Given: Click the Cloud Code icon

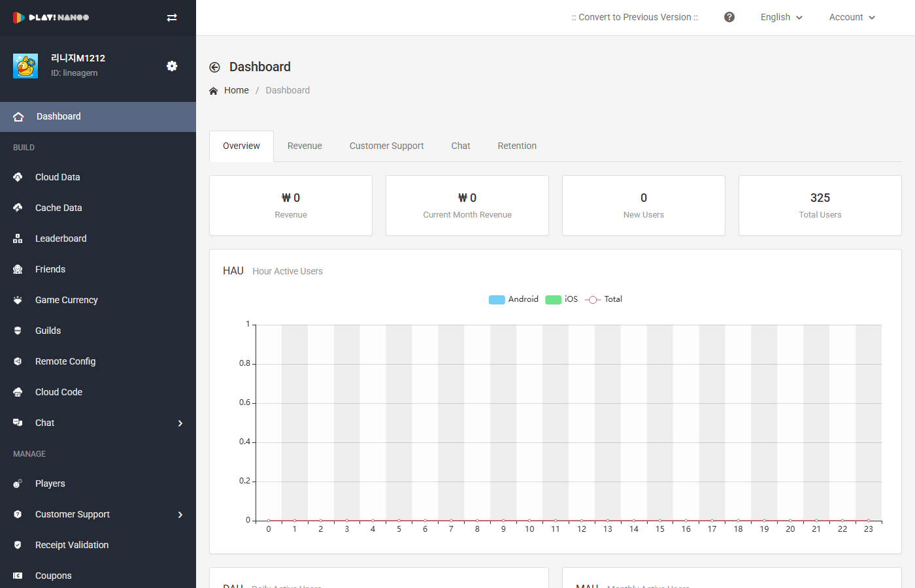Looking at the screenshot, I should pyautogui.click(x=18, y=392).
